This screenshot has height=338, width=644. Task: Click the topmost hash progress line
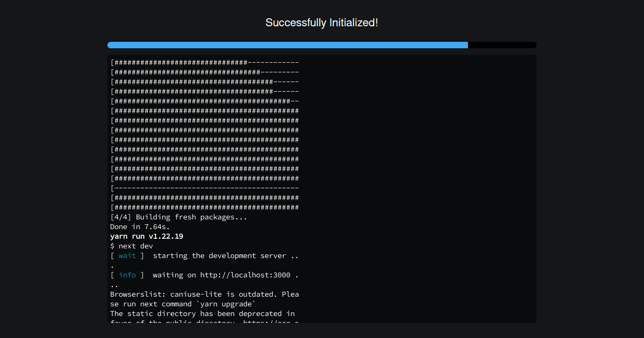point(204,62)
